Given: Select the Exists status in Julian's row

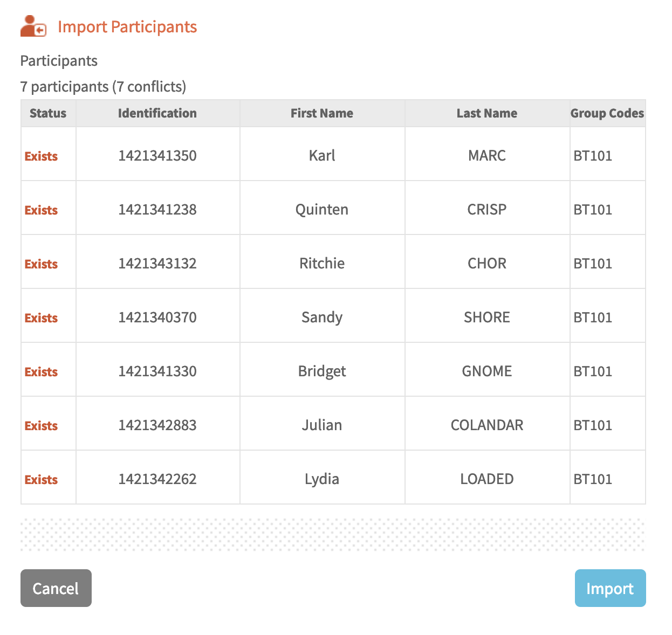Looking at the screenshot, I should point(41,426).
